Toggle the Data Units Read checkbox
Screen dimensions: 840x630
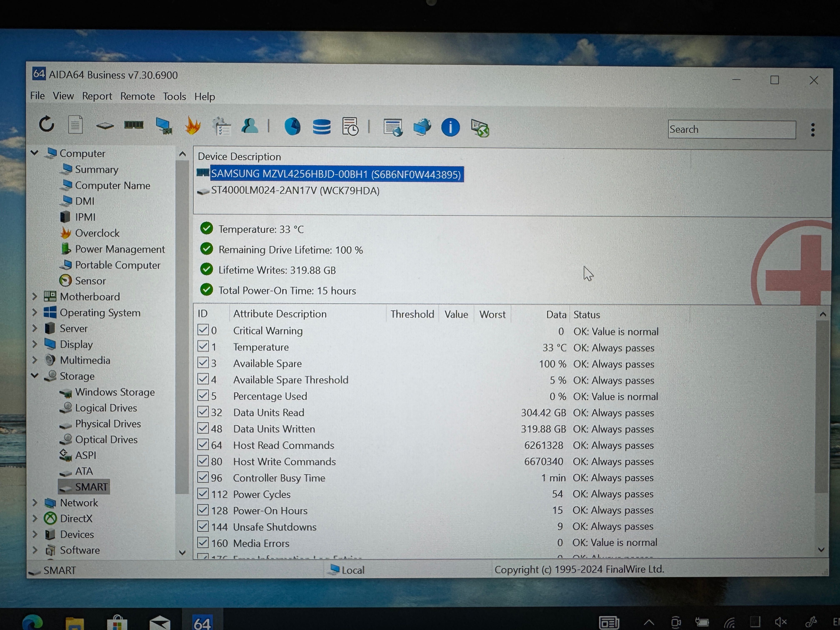click(x=203, y=412)
